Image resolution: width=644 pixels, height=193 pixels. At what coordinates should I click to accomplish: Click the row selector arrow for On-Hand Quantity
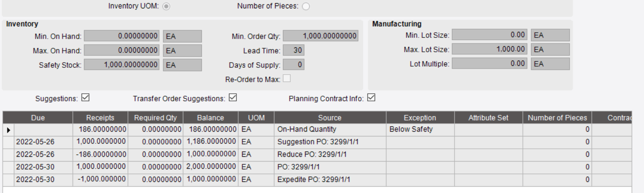pyautogui.click(x=8, y=130)
